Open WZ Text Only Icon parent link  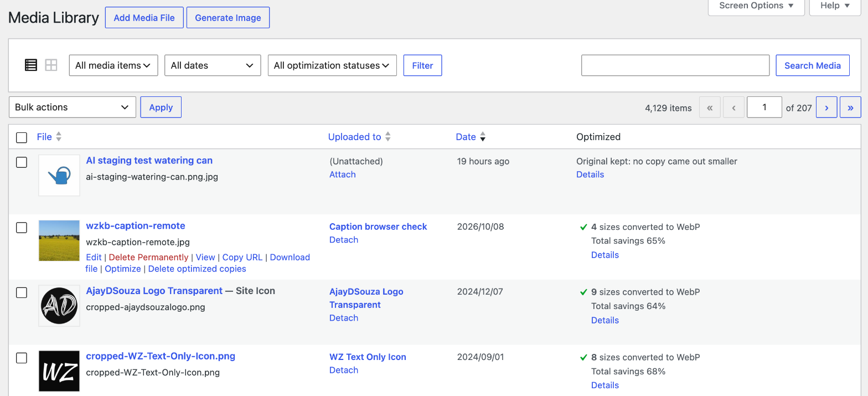coord(368,357)
